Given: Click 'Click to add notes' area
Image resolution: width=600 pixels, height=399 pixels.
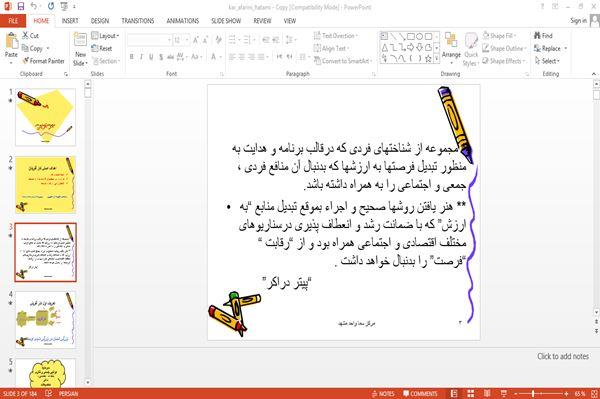Looking at the screenshot, I should click(x=563, y=356).
